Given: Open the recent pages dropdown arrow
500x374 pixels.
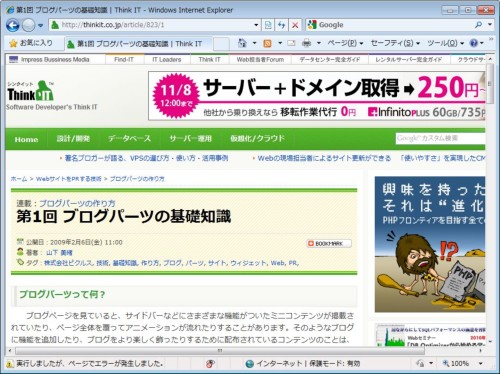Looking at the screenshot, I should point(40,25).
